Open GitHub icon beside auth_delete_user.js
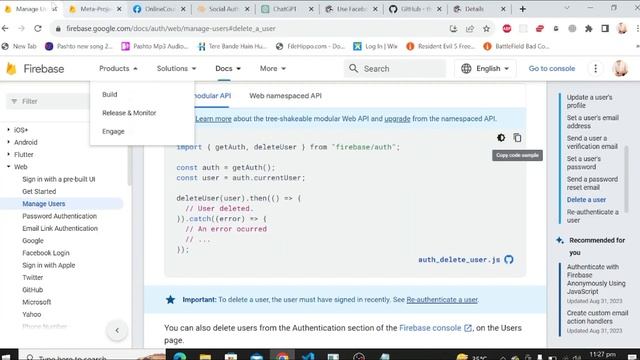Image resolution: width=640 pixels, height=360 pixels. (509, 260)
